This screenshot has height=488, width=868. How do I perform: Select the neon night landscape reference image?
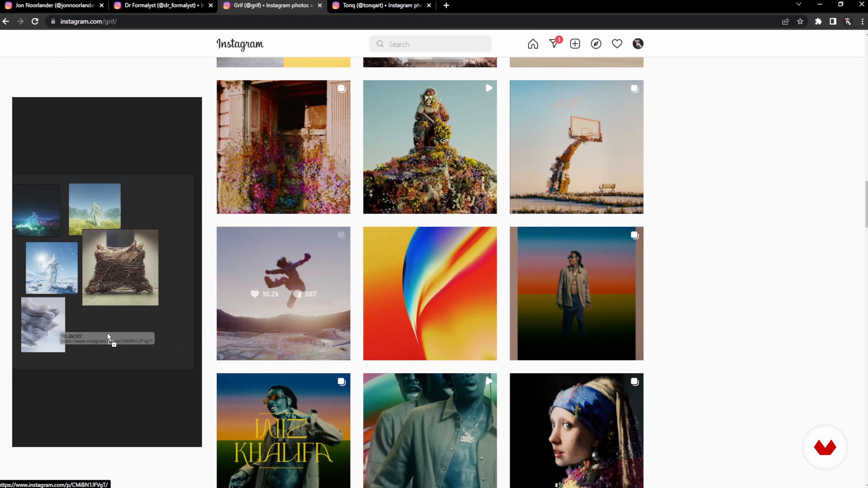tap(36, 210)
